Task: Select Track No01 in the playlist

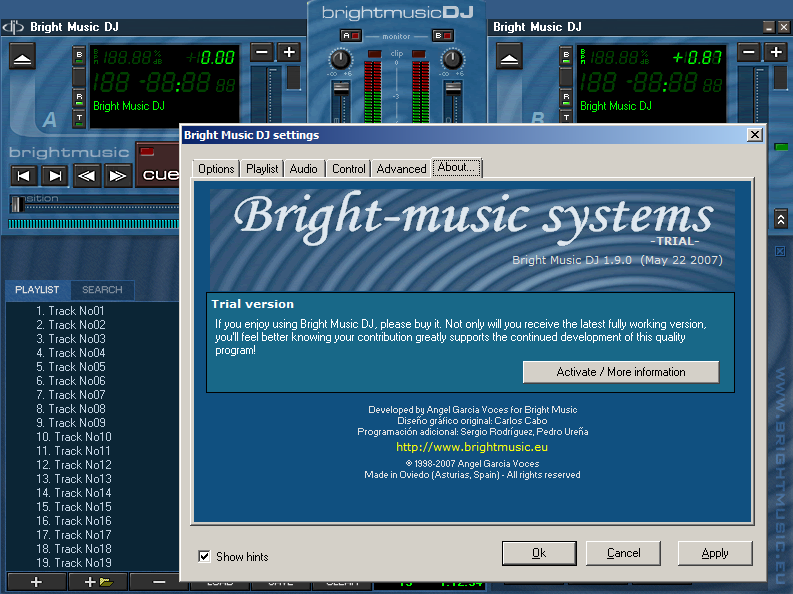Action: 70,310
